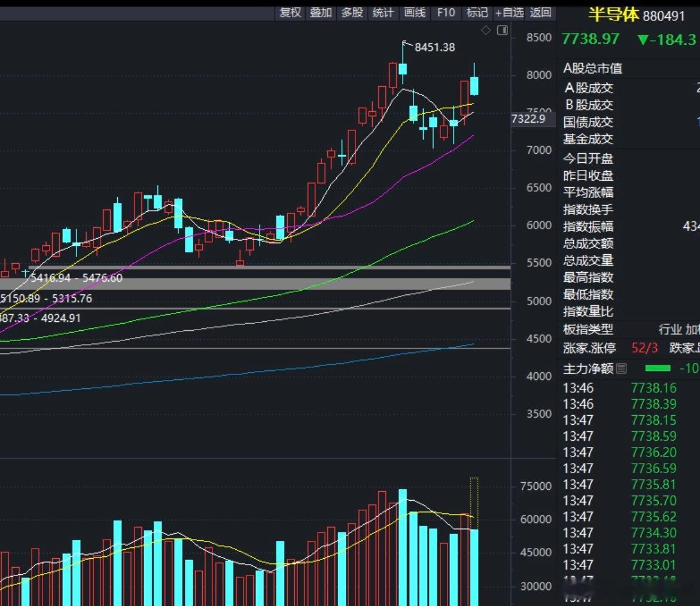Click the label ending in 4924.91
700x606 pixels.
[40, 318]
